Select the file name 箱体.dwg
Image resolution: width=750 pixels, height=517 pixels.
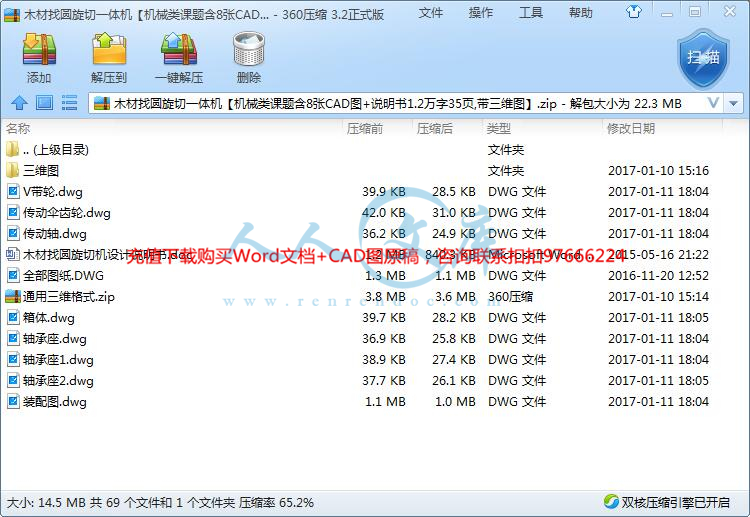(49, 318)
